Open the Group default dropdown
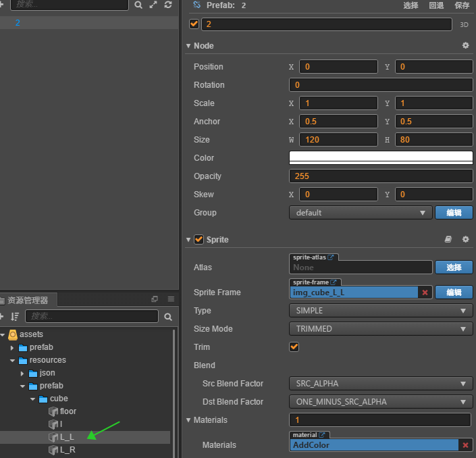 361,213
